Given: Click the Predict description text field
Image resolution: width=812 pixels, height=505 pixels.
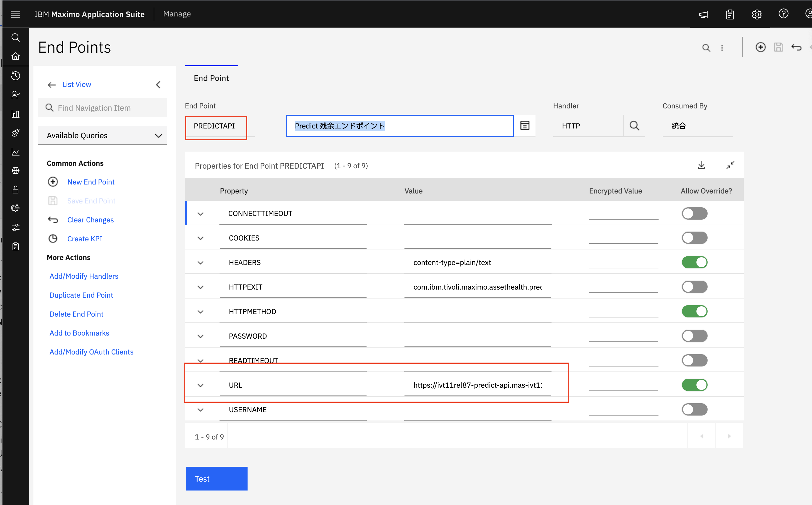Looking at the screenshot, I should [x=399, y=126].
